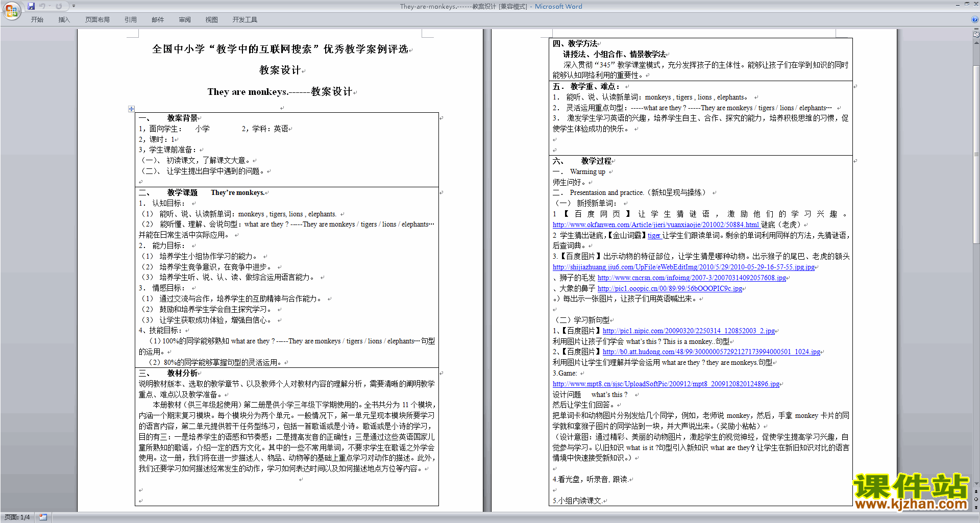This screenshot has height=523, width=980.
Task: Open the shijiazhuang.jiu6.com image link
Action: point(683,267)
